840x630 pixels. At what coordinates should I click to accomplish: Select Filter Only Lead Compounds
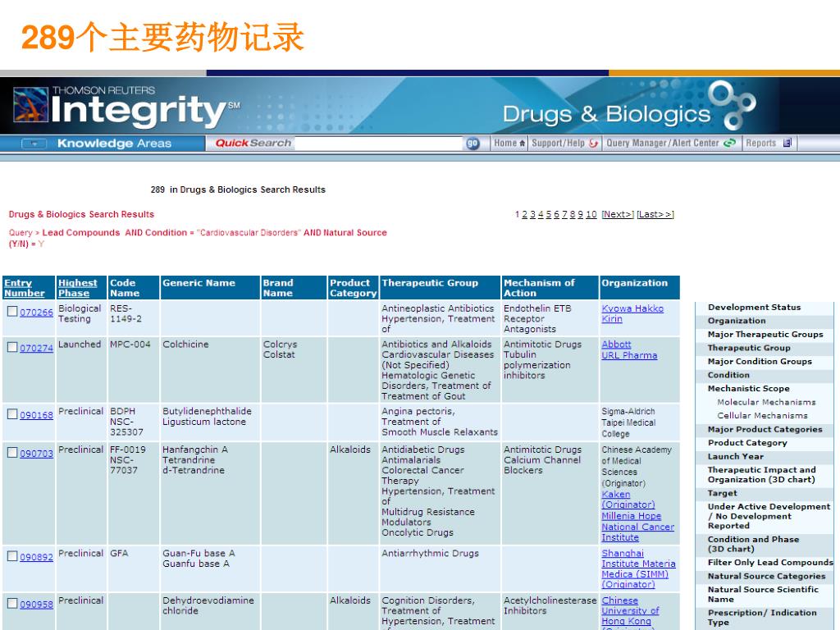coord(769,562)
